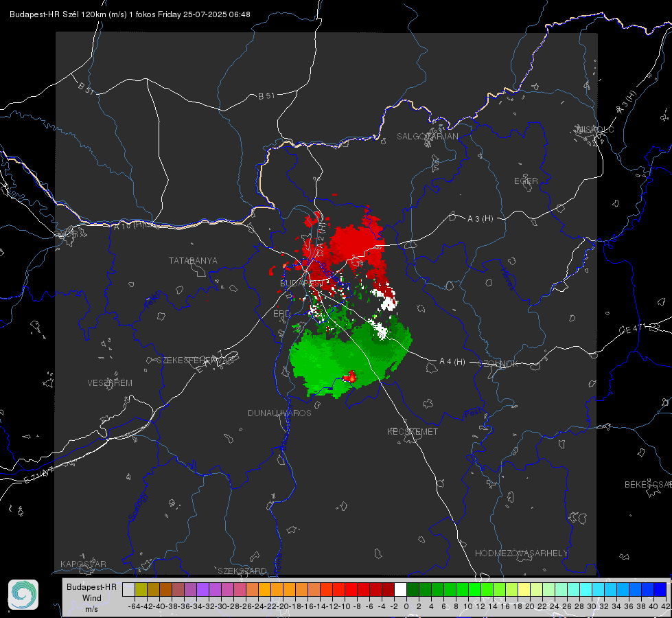Screen dimensions: 672x618
Task: Click the blue Pest county label
Action: coord(473,413)
